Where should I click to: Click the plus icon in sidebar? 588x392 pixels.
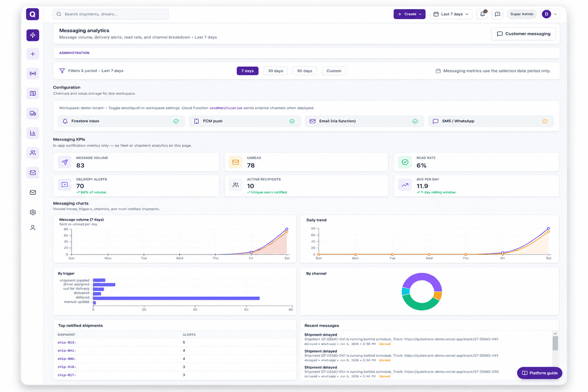pyautogui.click(x=33, y=54)
